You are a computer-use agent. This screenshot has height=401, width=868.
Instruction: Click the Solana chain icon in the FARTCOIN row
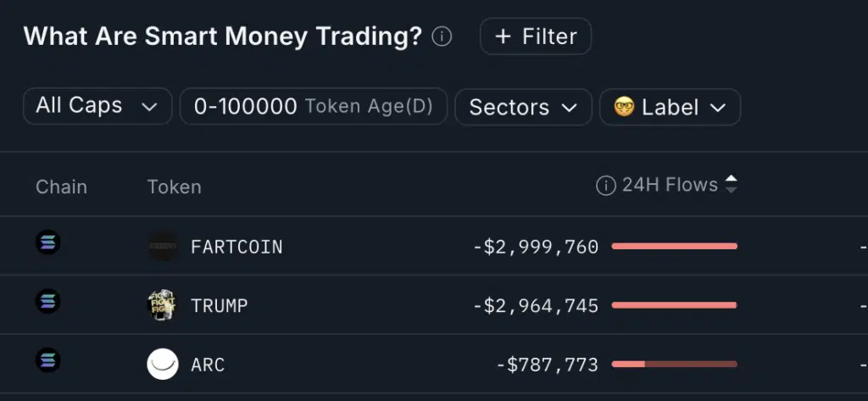(47, 243)
